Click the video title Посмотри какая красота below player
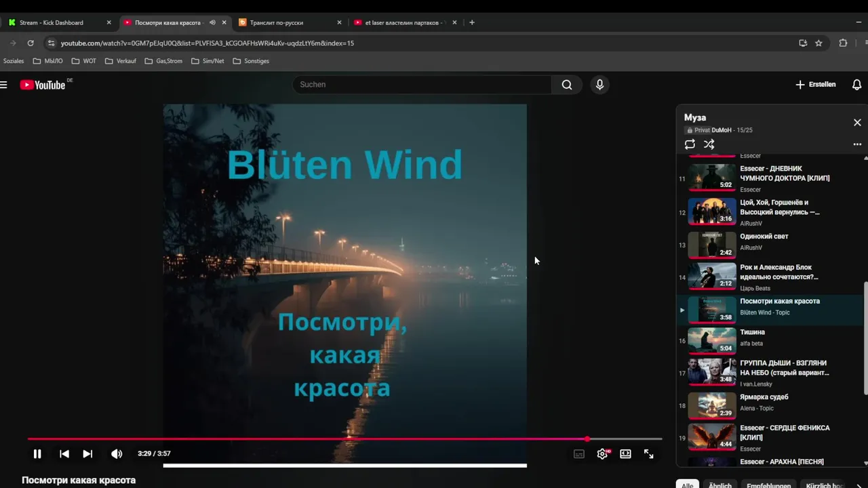The image size is (868, 488). pyautogui.click(x=79, y=480)
